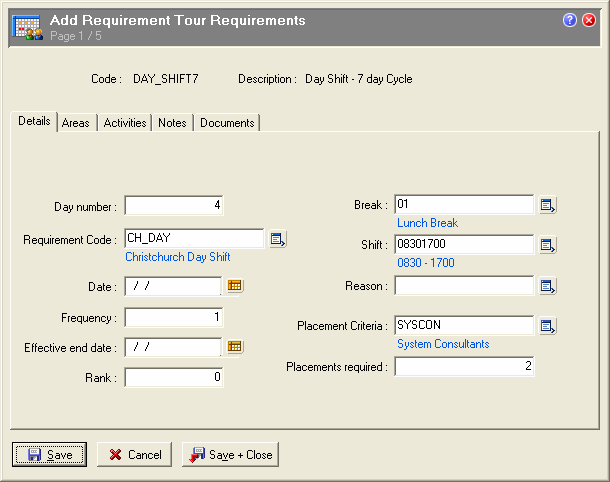This screenshot has width=610, height=482.
Task: Click the Effective end date input field
Action: tap(173, 347)
